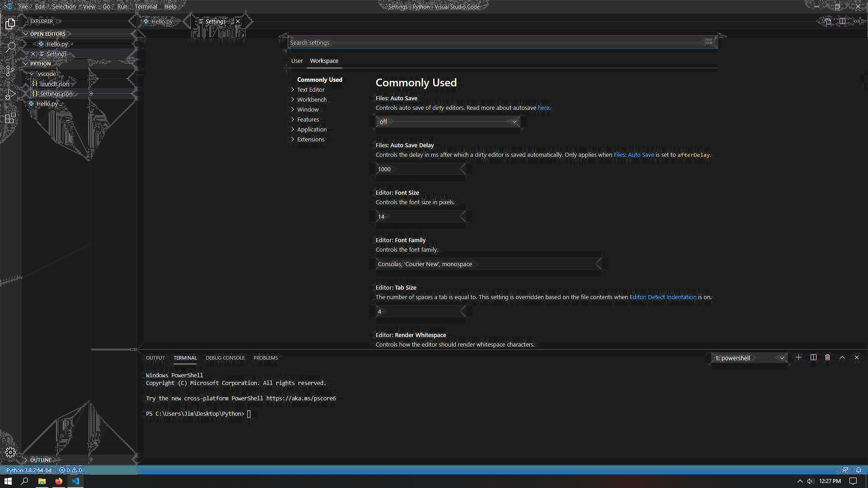This screenshot has width=868, height=488.
Task: Open Windows Start menu
Action: [x=8, y=481]
